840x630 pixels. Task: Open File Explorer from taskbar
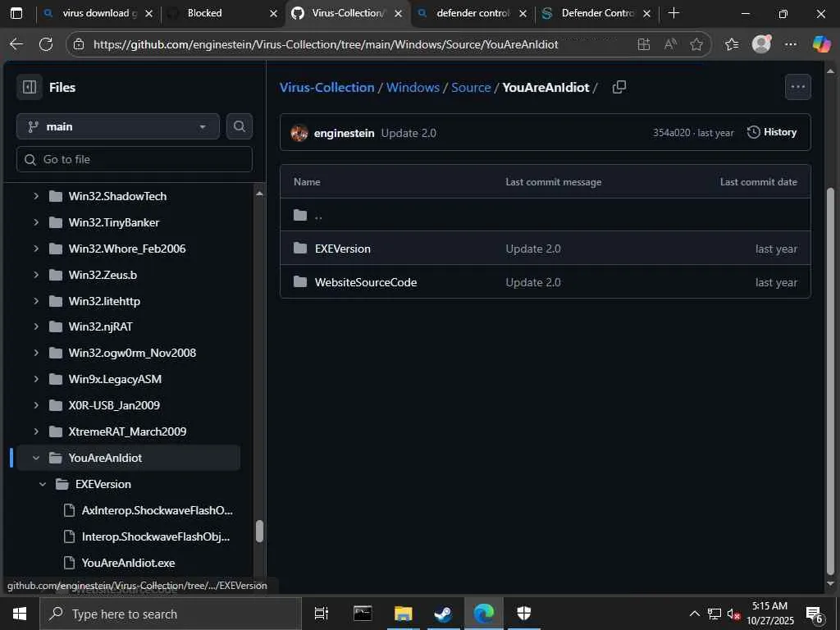coord(403,614)
